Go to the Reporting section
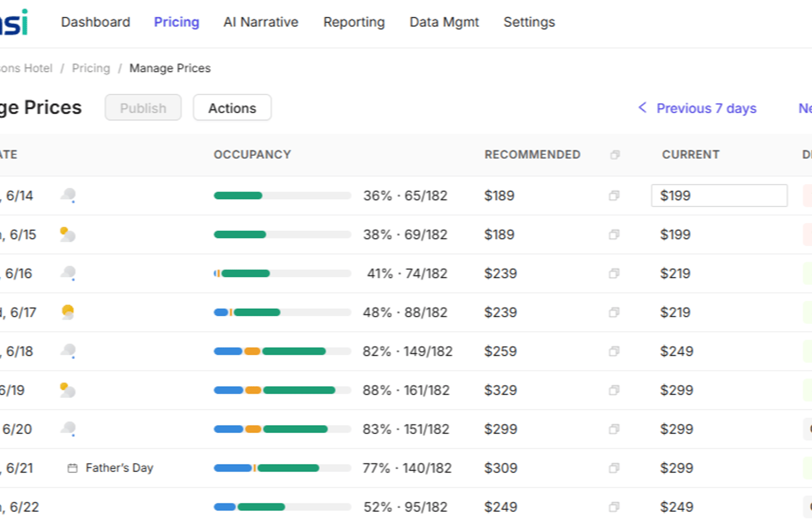 (x=354, y=22)
